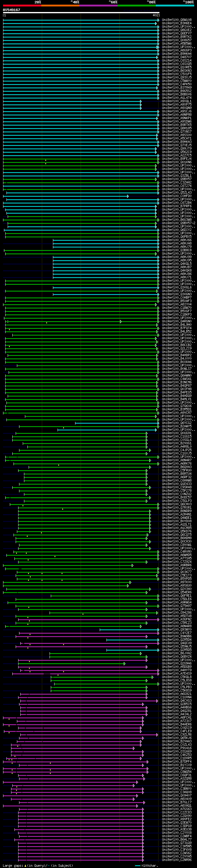Click the cyan ~100% identity legend segment
197x868 pixels.
[175, 6]
